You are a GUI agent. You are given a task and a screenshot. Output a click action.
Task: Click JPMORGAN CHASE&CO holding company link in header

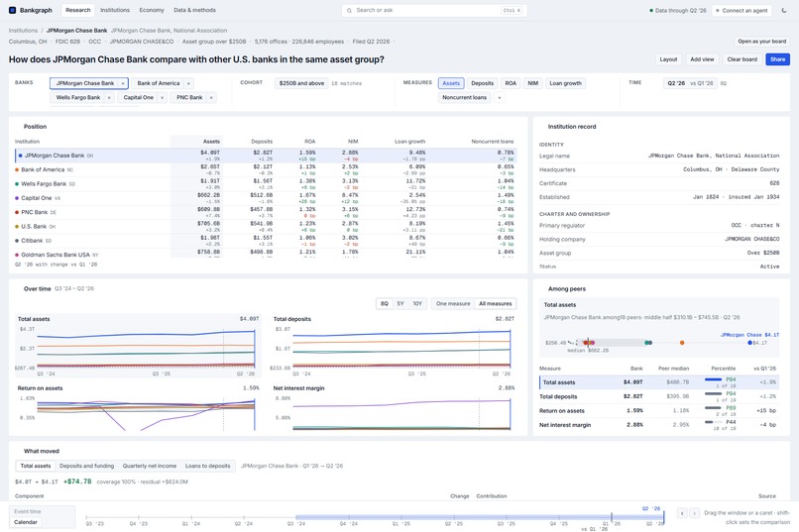pyautogui.click(x=142, y=42)
